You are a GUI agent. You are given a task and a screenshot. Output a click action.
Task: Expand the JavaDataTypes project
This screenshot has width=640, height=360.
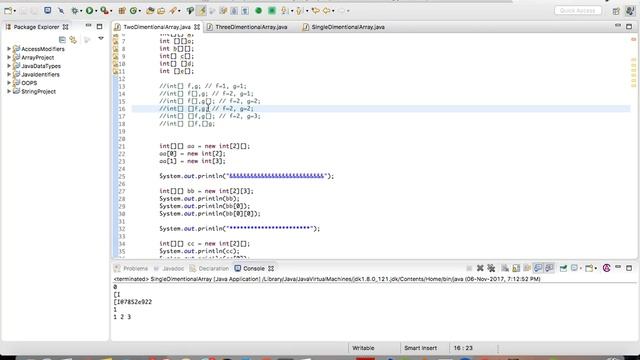9,66
